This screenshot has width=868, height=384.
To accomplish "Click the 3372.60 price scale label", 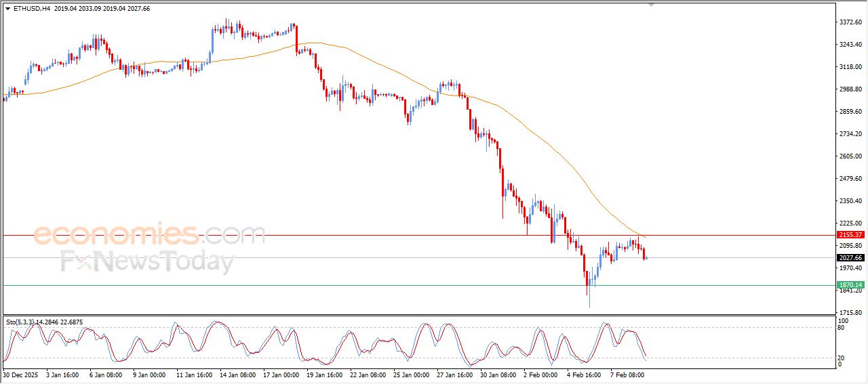I will pos(849,22).
